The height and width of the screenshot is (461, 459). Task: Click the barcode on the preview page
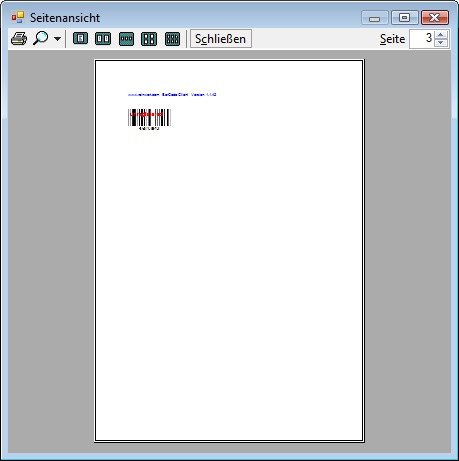[x=149, y=119]
